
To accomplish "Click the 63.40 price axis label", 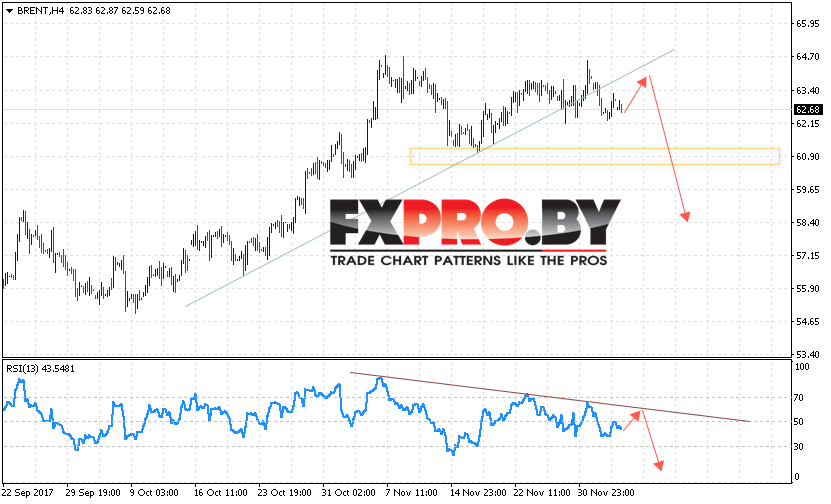I will pos(808,90).
